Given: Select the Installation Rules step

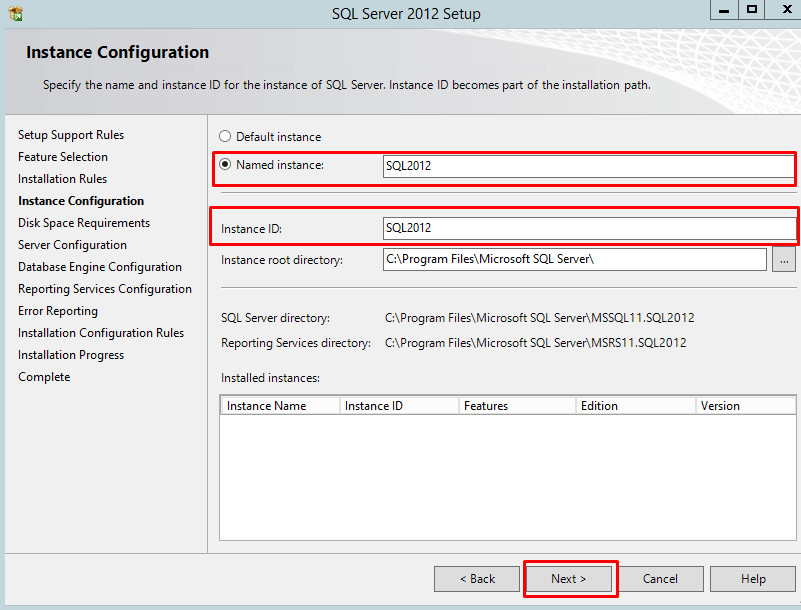Looking at the screenshot, I should click(x=62, y=179).
